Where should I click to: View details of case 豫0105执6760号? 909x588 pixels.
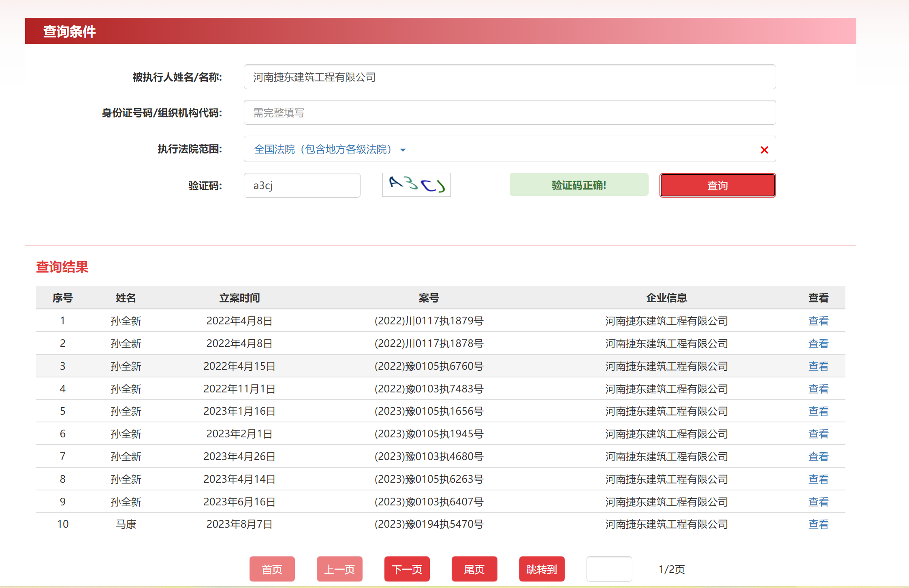click(818, 366)
